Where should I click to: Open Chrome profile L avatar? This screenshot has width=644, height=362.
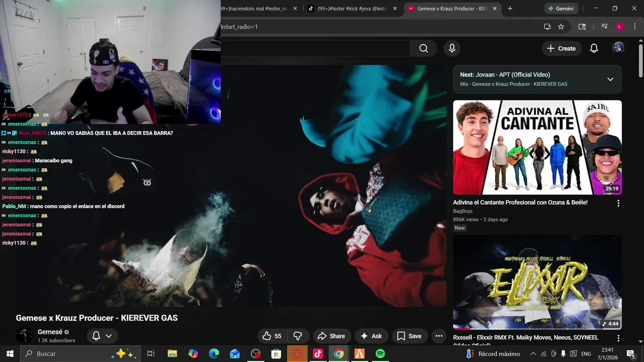(620, 27)
